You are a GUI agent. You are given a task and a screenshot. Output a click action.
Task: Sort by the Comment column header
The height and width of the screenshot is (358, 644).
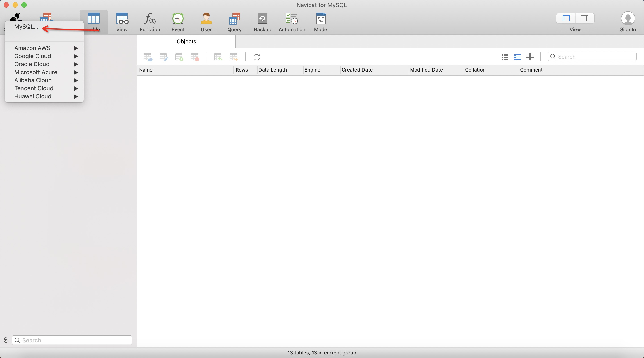point(581,70)
